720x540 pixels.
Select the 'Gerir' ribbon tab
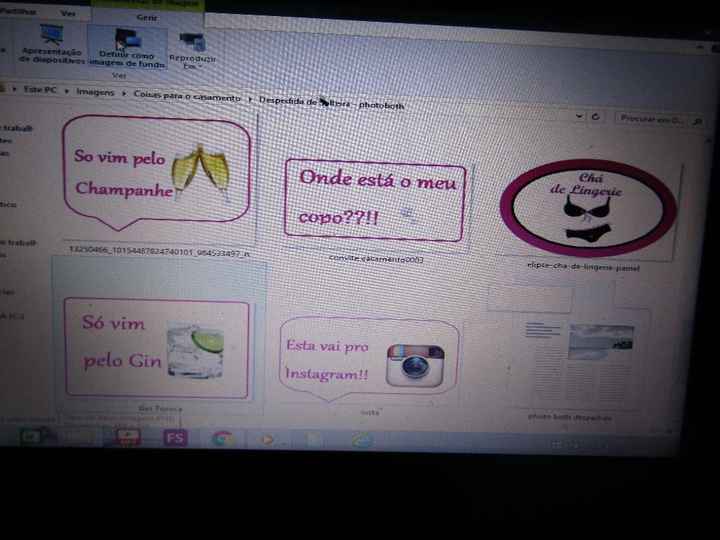[x=147, y=17]
